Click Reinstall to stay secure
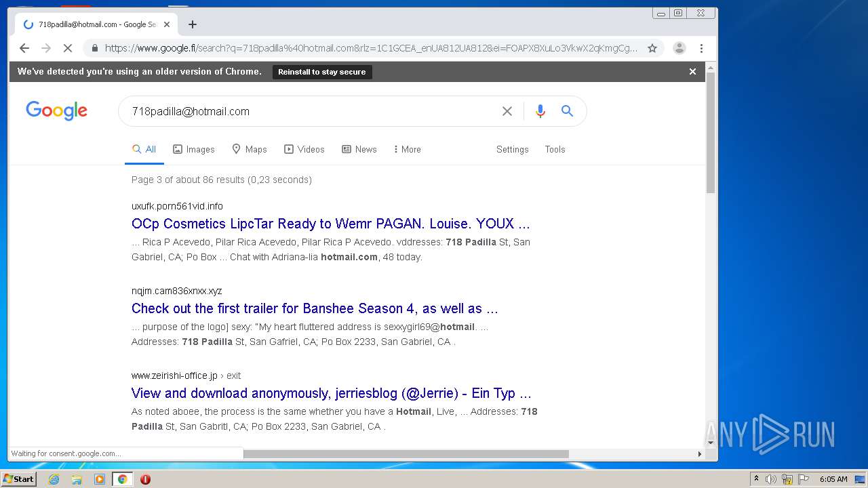 click(x=322, y=72)
